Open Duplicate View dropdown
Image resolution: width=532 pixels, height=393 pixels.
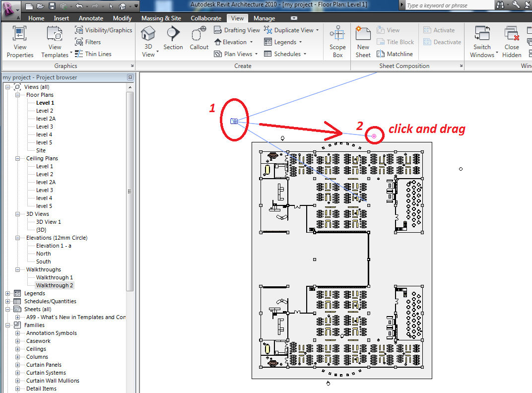[291, 30]
